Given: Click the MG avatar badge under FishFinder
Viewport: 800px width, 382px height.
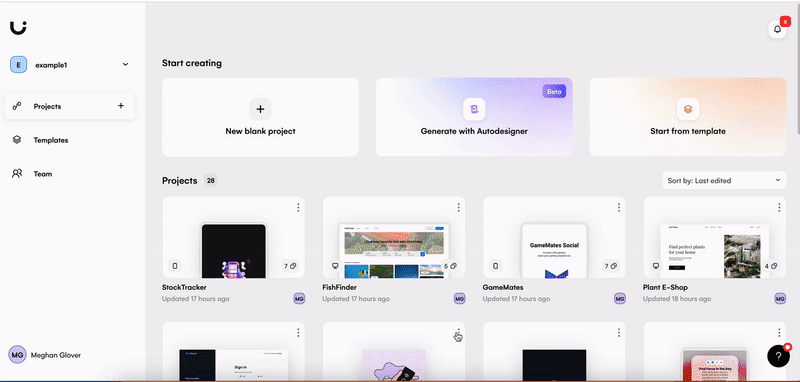Looking at the screenshot, I should [x=460, y=299].
